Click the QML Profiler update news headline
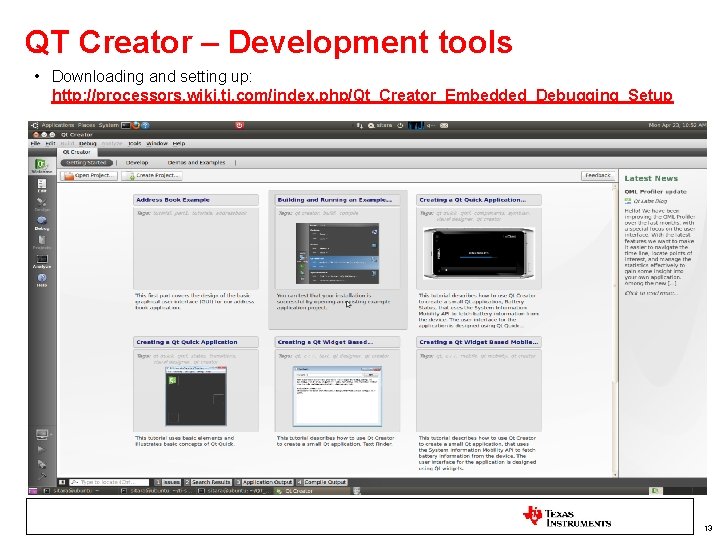This screenshot has width=720, height=540. 655,191
